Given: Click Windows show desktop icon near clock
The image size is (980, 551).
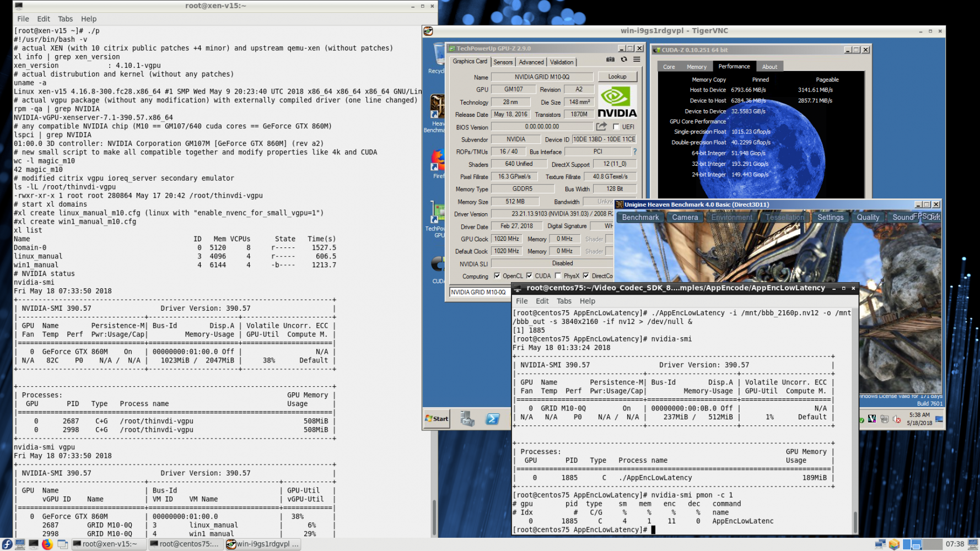Looking at the screenshot, I should [x=939, y=419].
